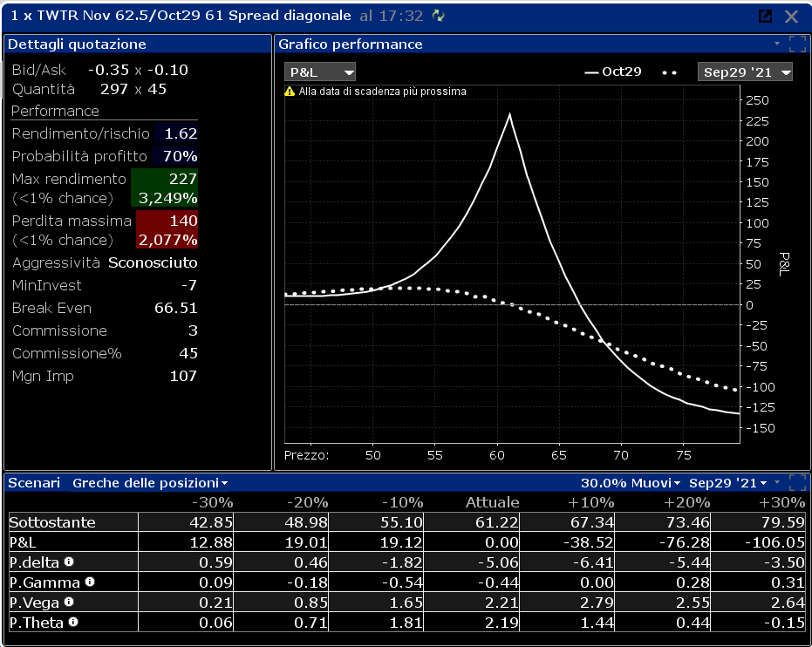The width and height of the screenshot is (812, 647).
Task: Open the Sep29 '21 dropdown in Scenari
Action: [x=727, y=483]
